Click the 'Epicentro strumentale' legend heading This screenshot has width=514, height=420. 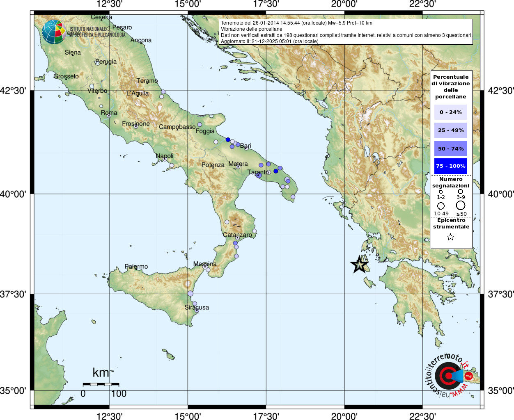(451, 224)
